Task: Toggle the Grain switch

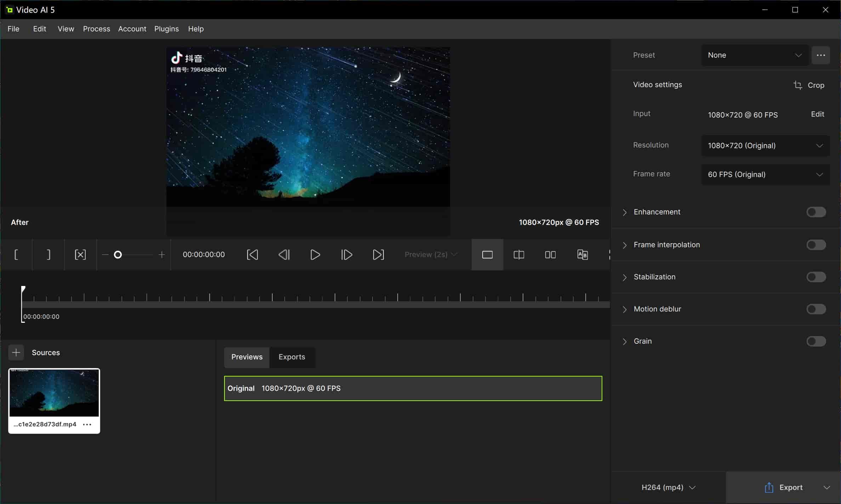Action: (816, 341)
